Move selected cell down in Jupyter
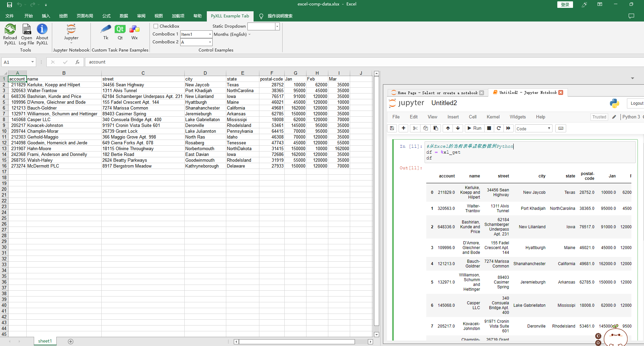644x346 pixels. [x=458, y=128]
